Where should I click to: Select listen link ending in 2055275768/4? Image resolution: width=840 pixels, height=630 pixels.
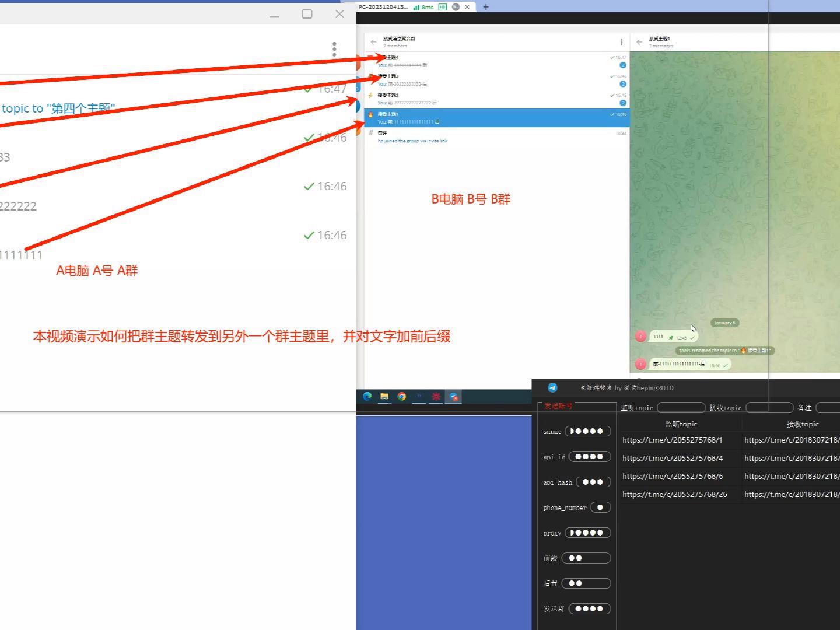[673, 458]
